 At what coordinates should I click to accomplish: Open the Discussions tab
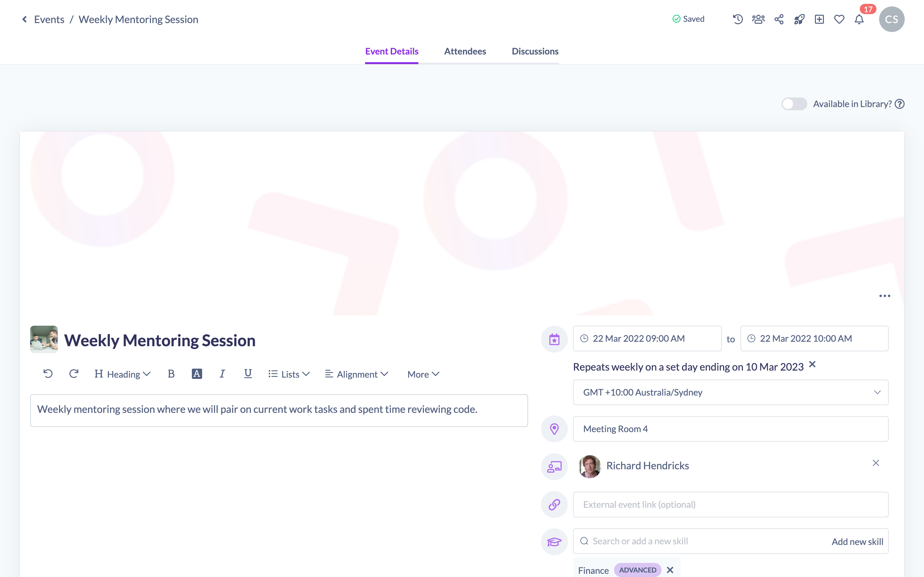[535, 51]
